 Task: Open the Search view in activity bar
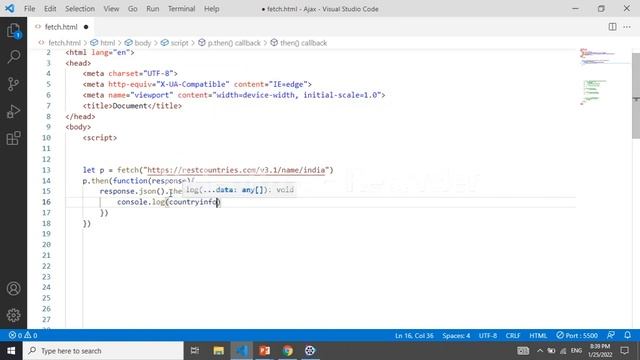pyautogui.click(x=13, y=57)
